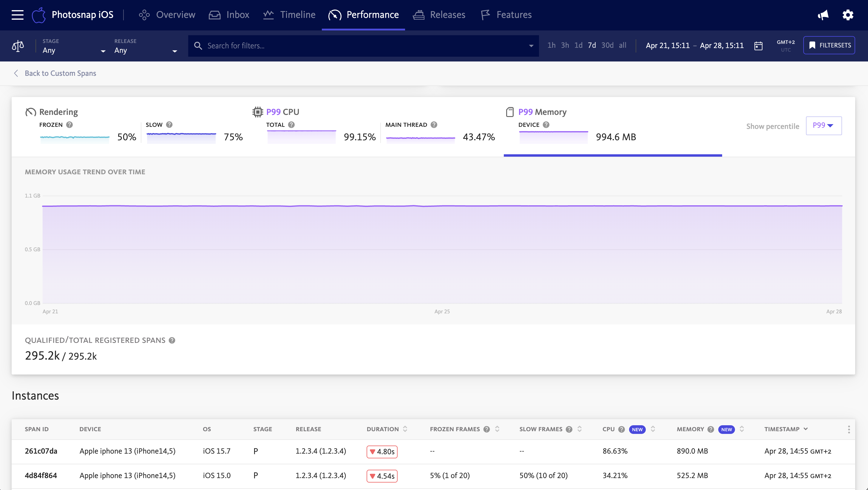Show help for CPU column
Screen dimensions: 868x490
pyautogui.click(x=622, y=429)
